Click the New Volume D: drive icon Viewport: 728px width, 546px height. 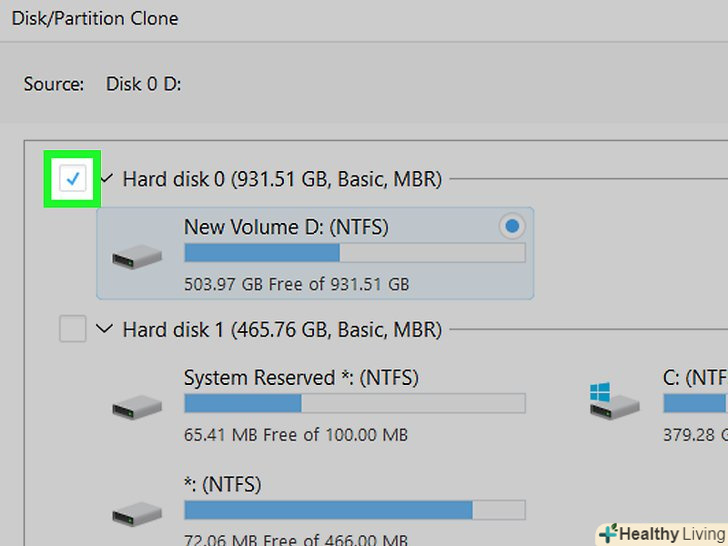[136, 255]
